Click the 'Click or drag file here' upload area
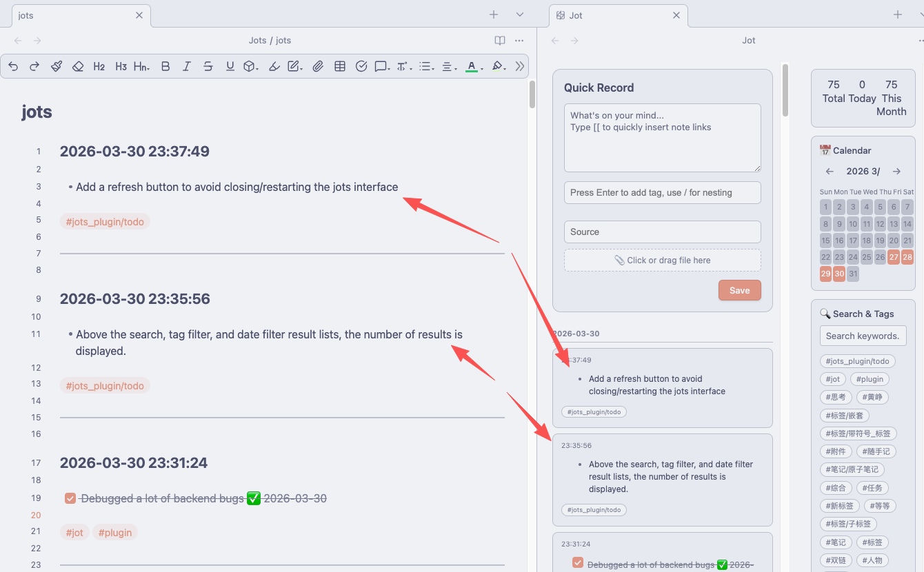The height and width of the screenshot is (572, 924). (x=663, y=260)
